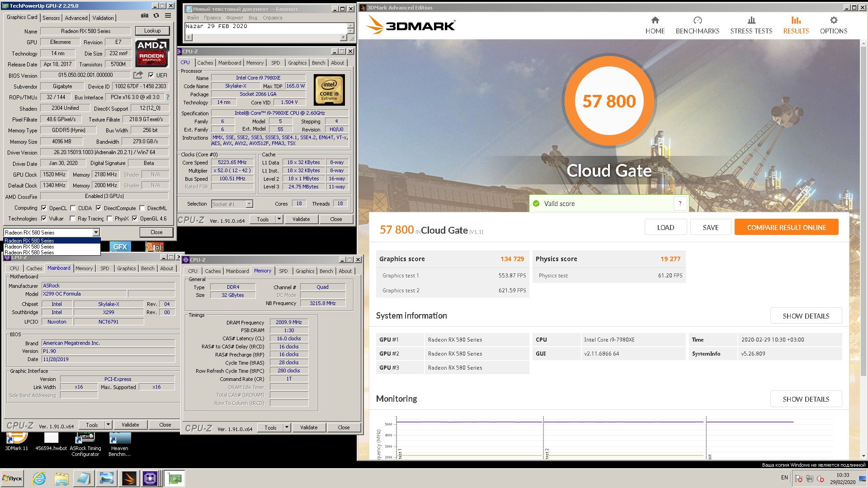
Task: Switch to the Advanced tab in GPU-Z
Action: [x=76, y=18]
